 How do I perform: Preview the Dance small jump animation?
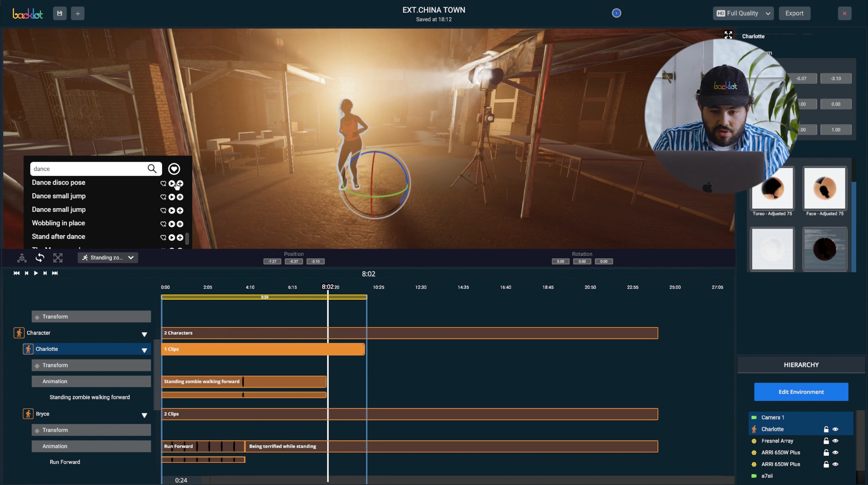point(171,197)
